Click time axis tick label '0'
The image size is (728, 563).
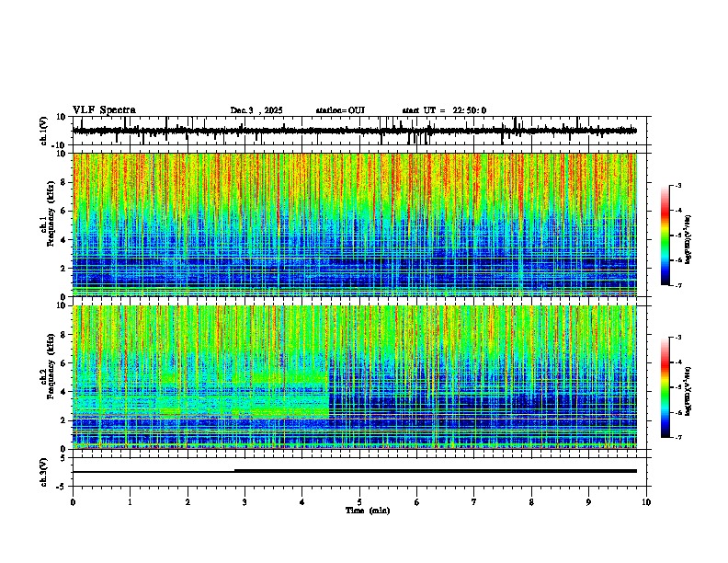[73, 501]
